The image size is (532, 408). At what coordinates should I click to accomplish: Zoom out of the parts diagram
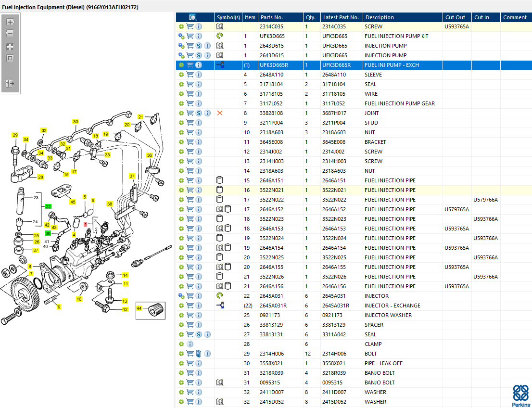pos(10,34)
